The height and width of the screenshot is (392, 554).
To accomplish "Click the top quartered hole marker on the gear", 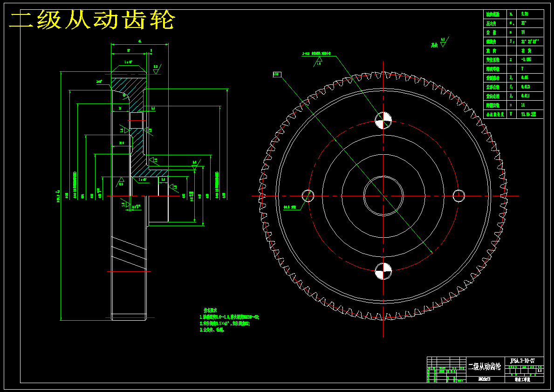I will pyautogui.click(x=383, y=120).
